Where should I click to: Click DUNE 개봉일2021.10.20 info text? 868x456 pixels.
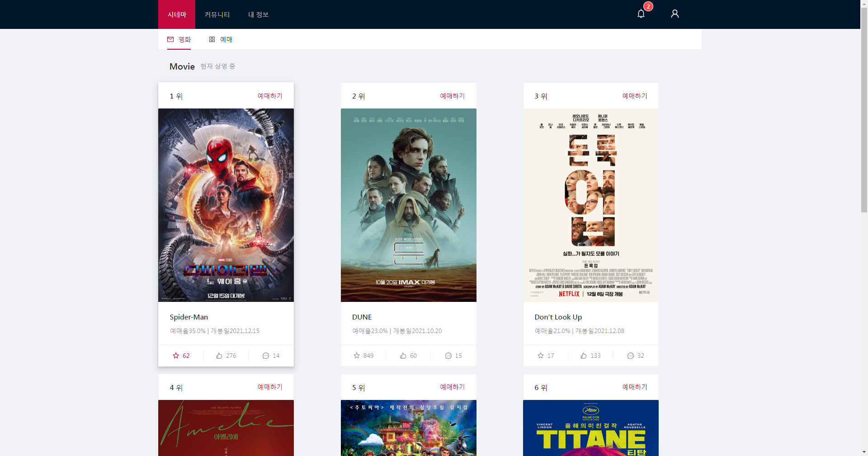point(418,331)
